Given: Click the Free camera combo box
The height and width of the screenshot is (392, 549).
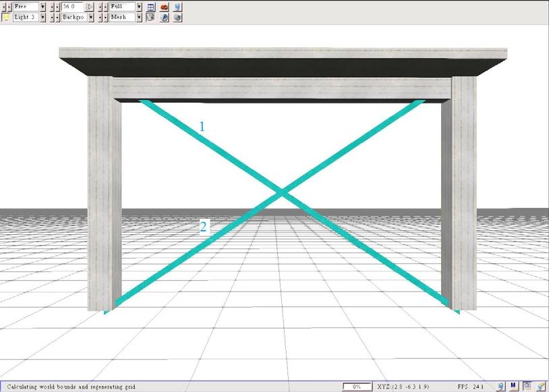Looking at the screenshot, I should click(x=26, y=7).
